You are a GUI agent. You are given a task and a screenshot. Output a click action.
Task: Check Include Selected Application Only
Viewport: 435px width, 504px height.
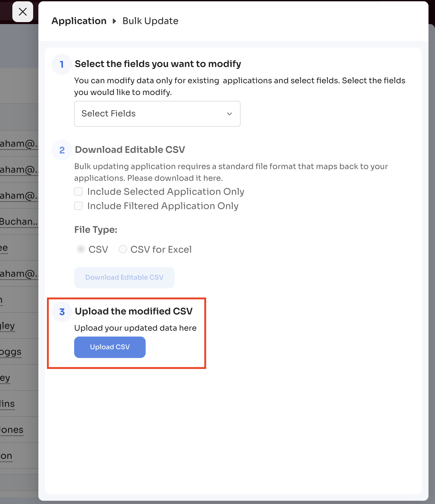(78, 192)
